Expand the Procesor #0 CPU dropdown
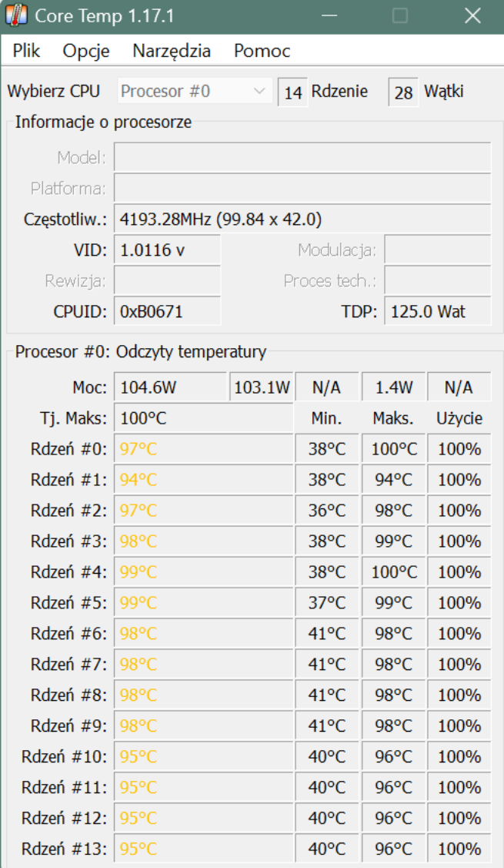 pyautogui.click(x=195, y=91)
